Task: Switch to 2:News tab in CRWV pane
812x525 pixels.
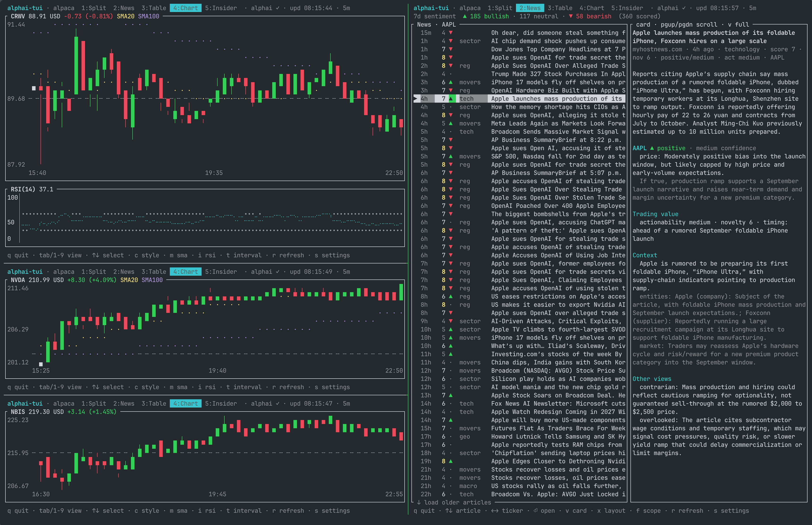Action: pos(123,8)
